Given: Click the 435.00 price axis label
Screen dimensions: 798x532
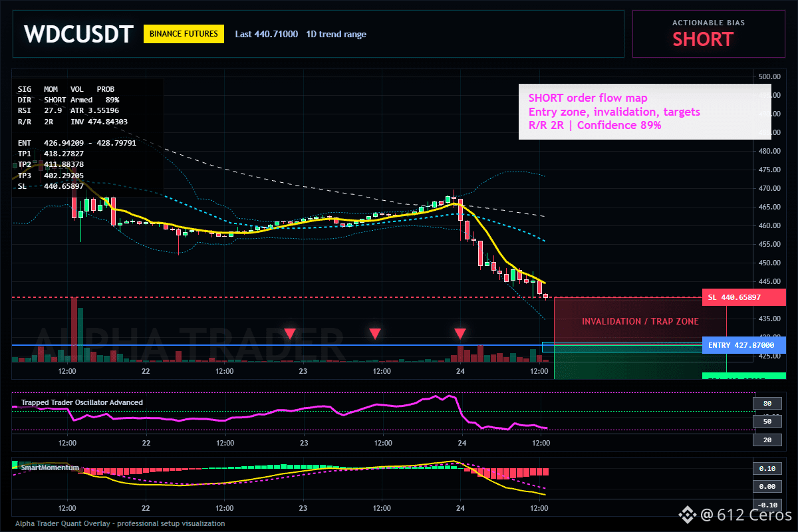Looking at the screenshot, I should point(769,319).
